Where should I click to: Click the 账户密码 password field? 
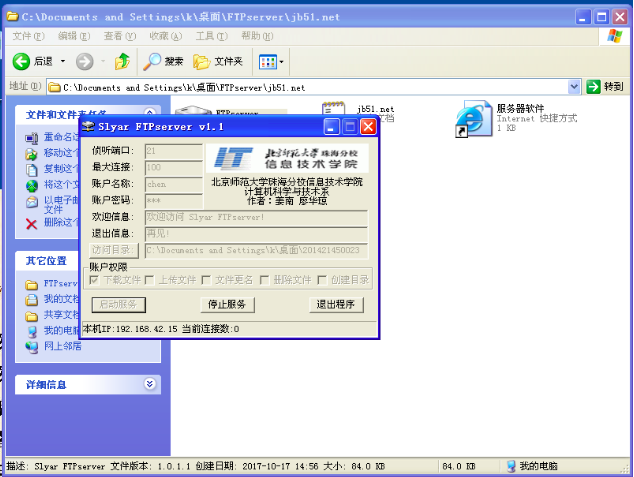click(x=174, y=201)
